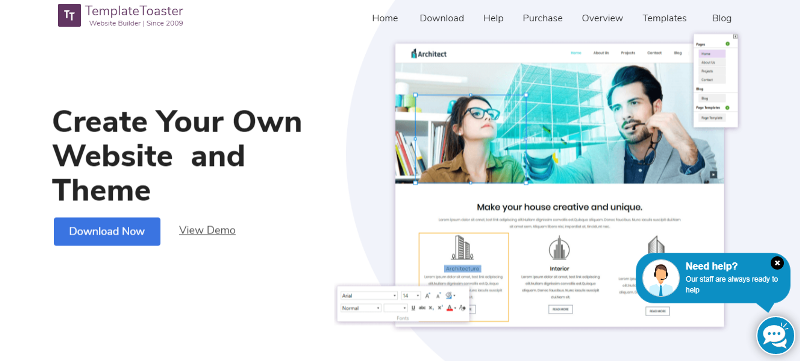Click Contact in the Architect preview nav
This screenshot has width=800, height=361.
click(x=655, y=53)
